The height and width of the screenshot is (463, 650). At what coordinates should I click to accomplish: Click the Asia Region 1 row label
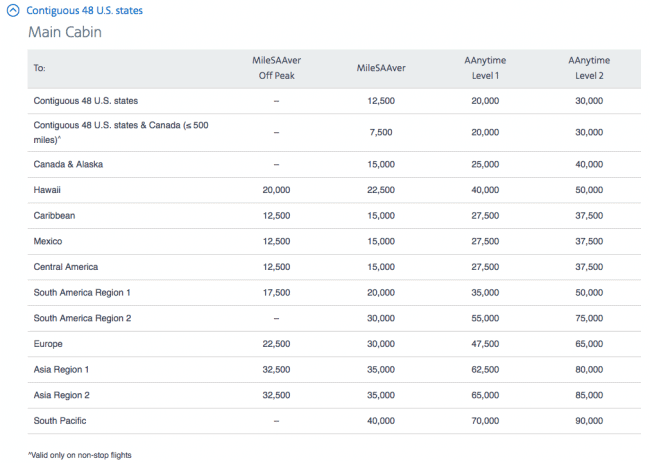(x=64, y=370)
